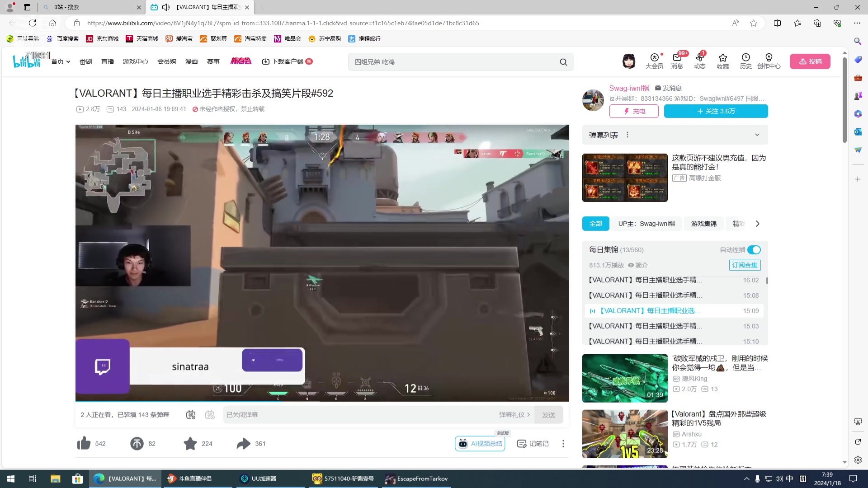
Task: Click the 投稿 upload button
Action: [810, 61]
